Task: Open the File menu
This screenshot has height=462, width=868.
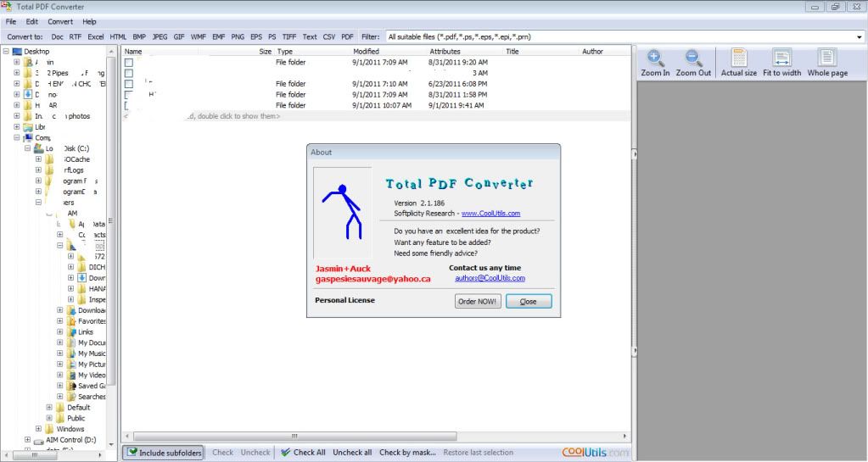Action: pyautogui.click(x=10, y=21)
